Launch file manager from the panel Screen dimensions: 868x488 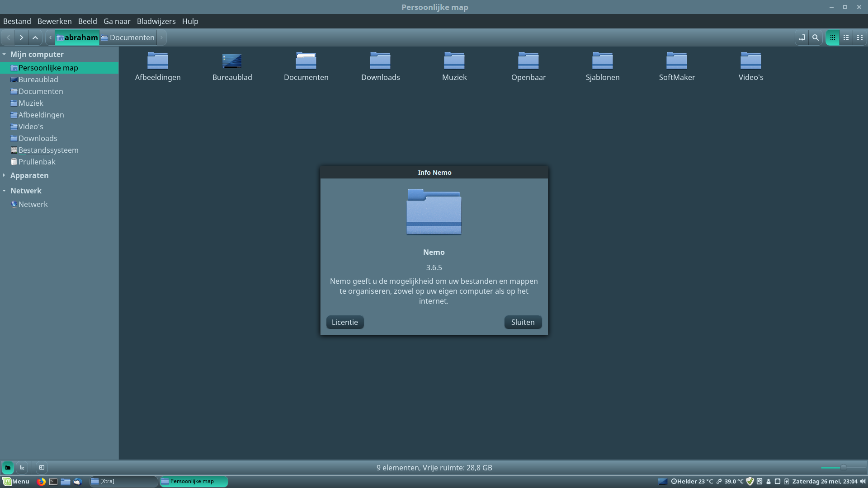click(x=66, y=481)
